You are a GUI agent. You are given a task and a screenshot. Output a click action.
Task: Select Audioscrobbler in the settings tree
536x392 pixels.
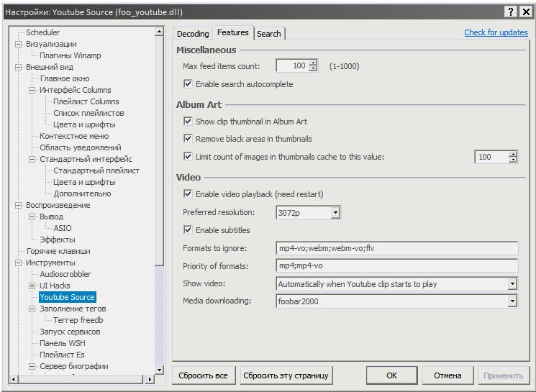pyautogui.click(x=65, y=274)
